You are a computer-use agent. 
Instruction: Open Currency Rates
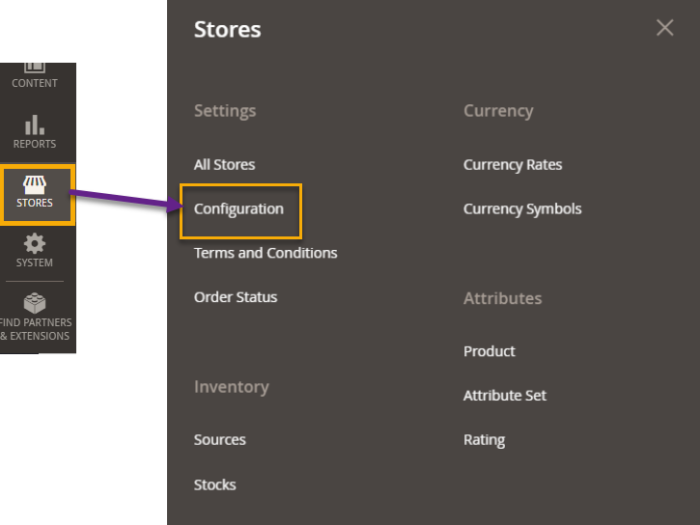(512, 165)
